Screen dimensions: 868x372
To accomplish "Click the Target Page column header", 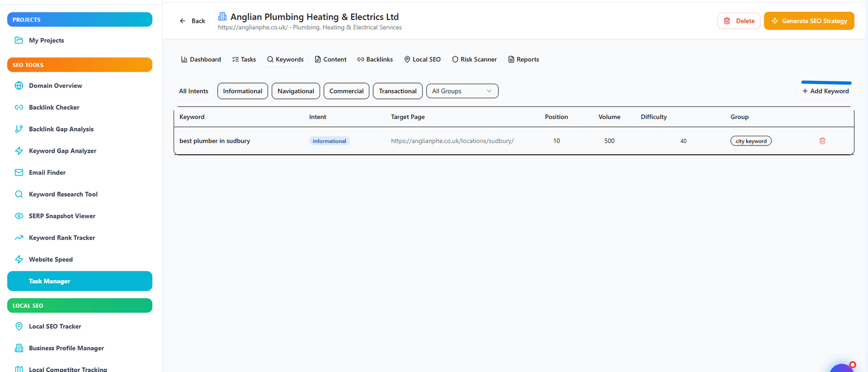I will [x=408, y=117].
